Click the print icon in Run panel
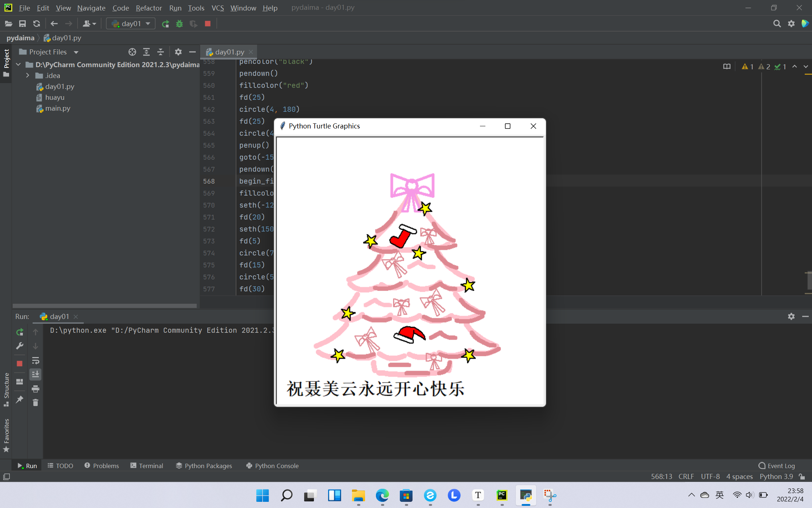The image size is (812, 508). [35, 389]
